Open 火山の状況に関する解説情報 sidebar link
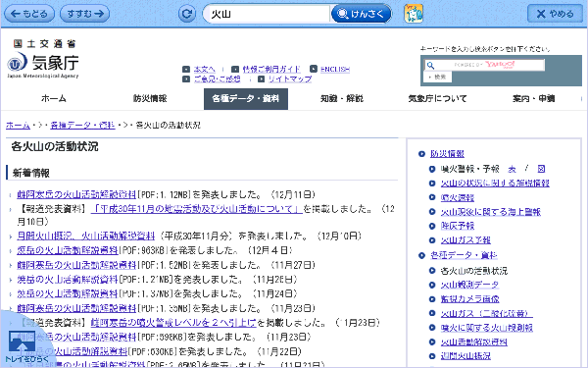 [495, 183]
